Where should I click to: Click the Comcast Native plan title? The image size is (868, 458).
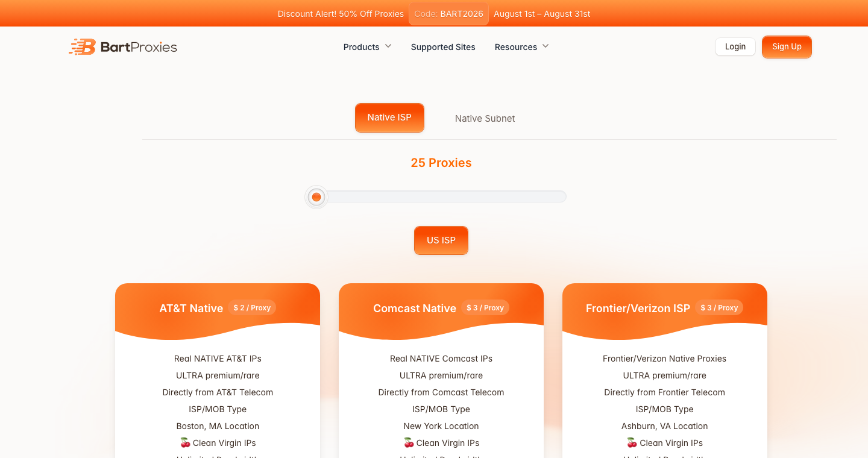tap(415, 309)
